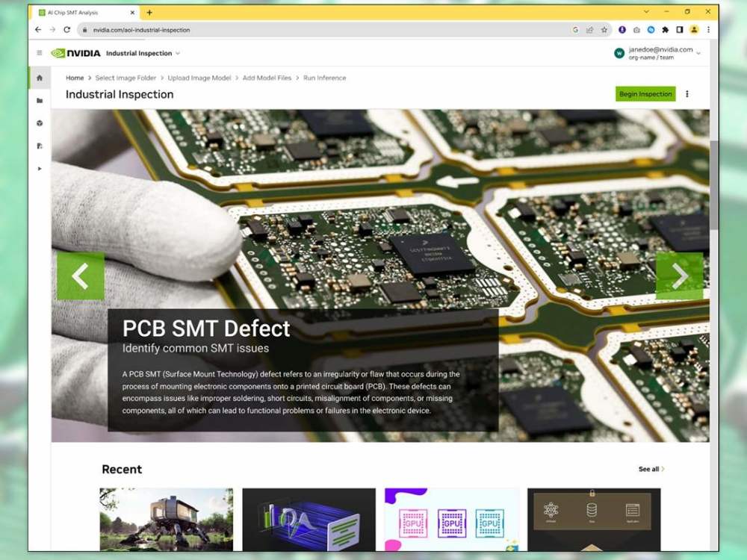Show the previous carousel slide
This screenshot has width=747, height=560.
coord(81,276)
